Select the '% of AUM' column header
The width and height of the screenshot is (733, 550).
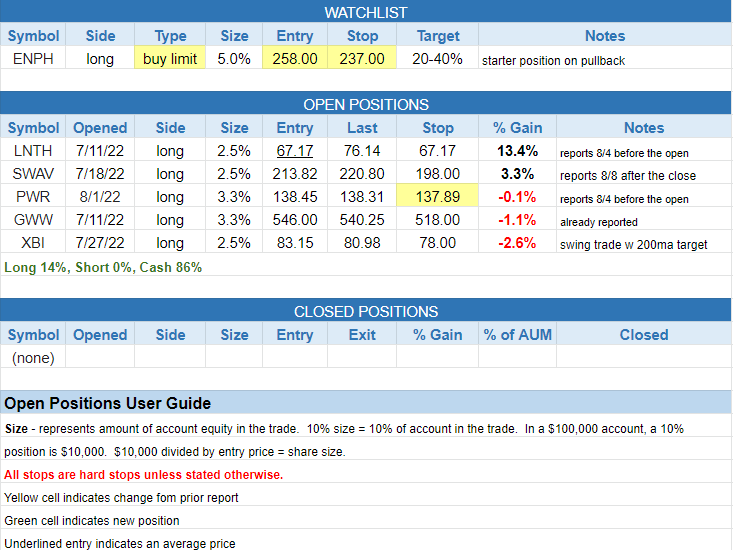[x=517, y=335]
